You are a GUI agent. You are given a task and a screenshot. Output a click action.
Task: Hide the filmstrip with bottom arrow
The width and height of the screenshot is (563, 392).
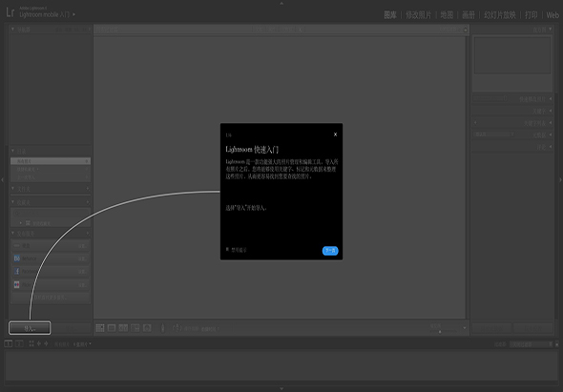tap(281, 389)
